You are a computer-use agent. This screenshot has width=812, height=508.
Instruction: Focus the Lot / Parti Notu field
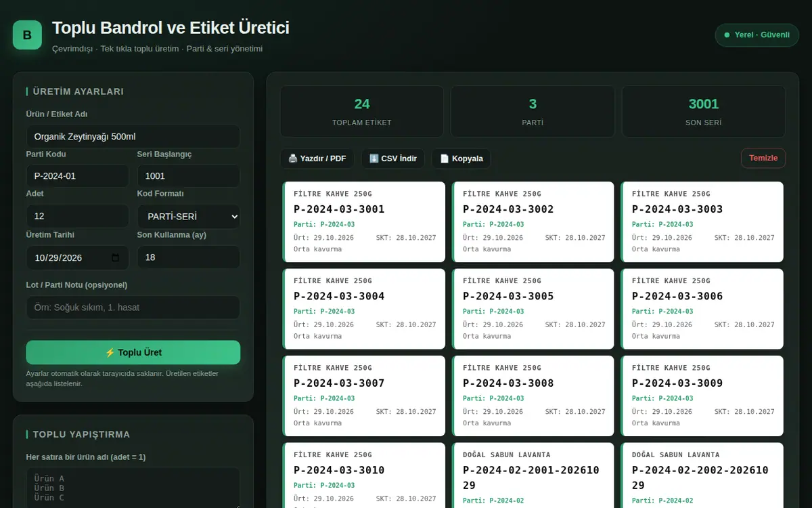(133, 307)
